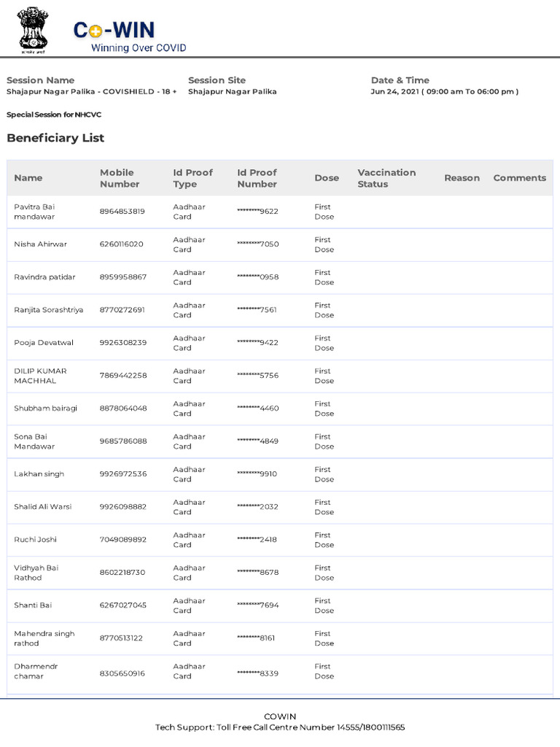Click the Reason column header
This screenshot has height=747, width=560.
pyautogui.click(x=462, y=178)
